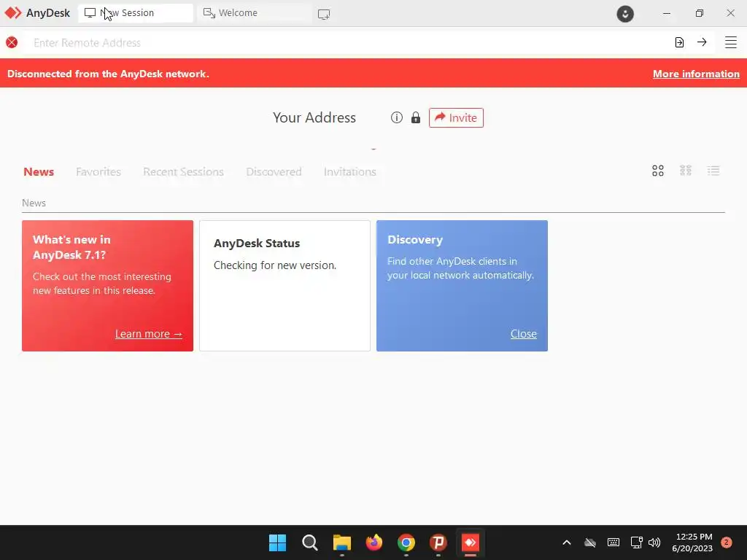Click the address info icon
Viewport: 747px width, 560px height.
pos(396,117)
